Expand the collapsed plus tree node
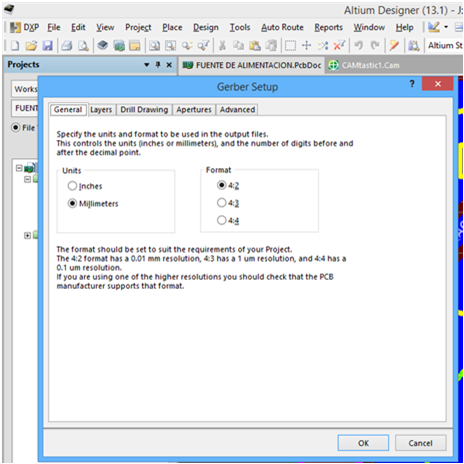Viewport: 464px width, 464px height. pos(27,236)
